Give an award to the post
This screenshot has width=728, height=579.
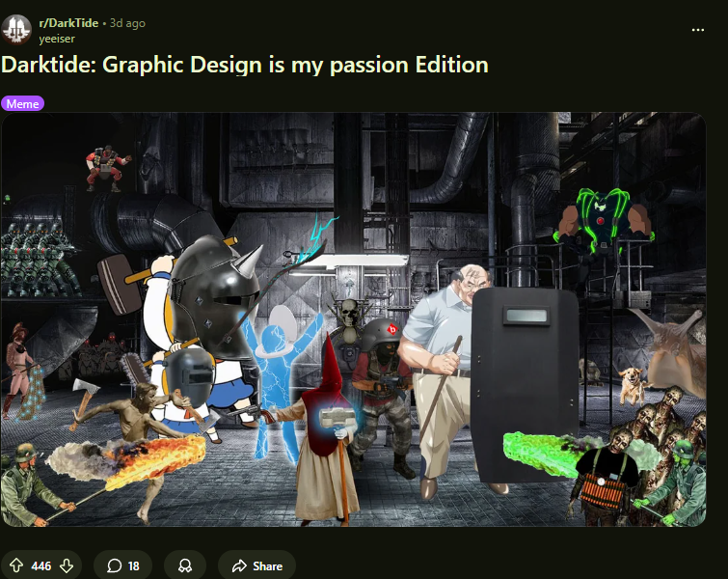(x=185, y=565)
